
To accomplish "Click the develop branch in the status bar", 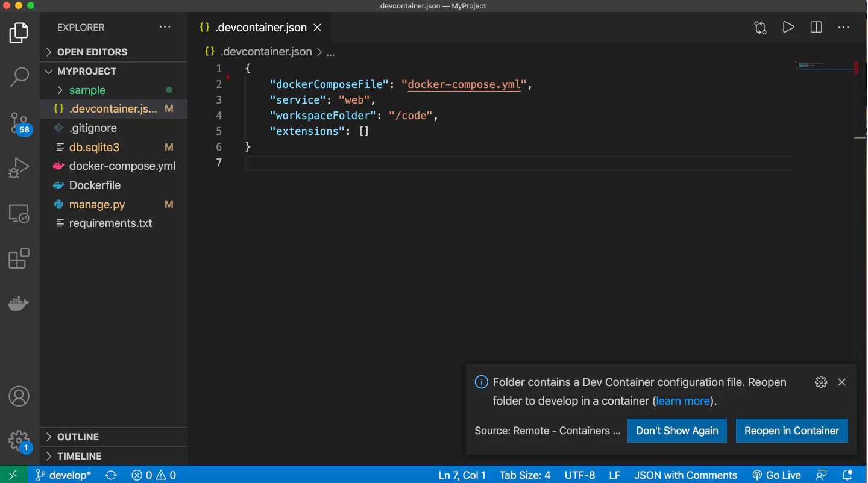I will (x=63, y=475).
